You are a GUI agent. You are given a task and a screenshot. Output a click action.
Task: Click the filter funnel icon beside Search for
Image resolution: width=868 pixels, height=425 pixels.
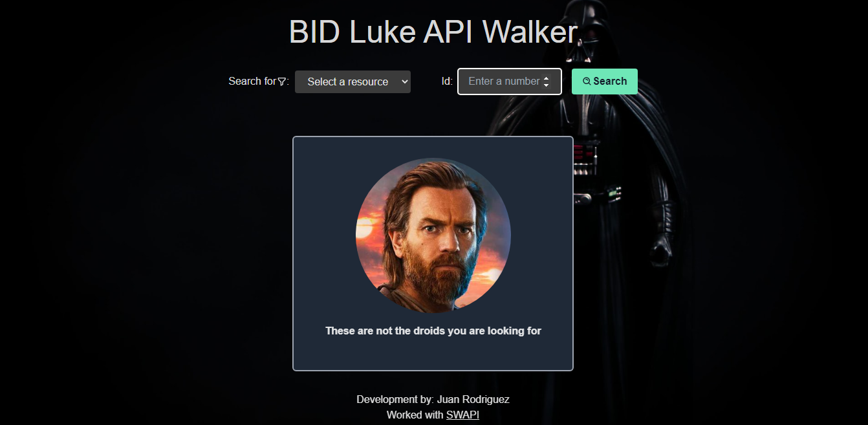[x=282, y=82]
